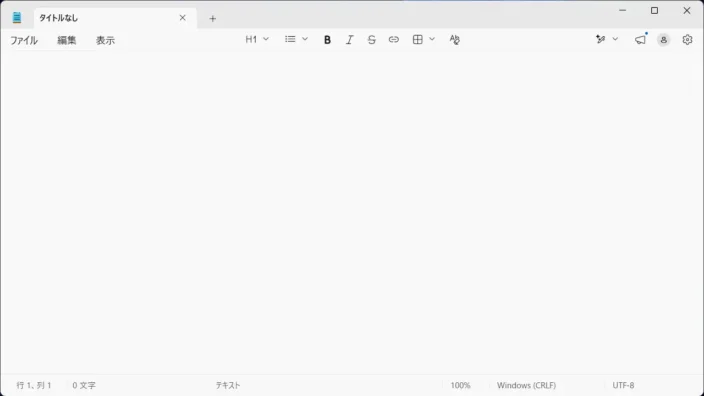Close the タイトルなし tab
The image size is (704, 396).
tap(182, 18)
